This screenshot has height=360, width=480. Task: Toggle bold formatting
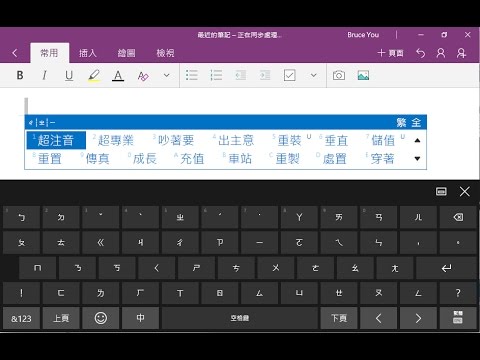tap(20, 76)
